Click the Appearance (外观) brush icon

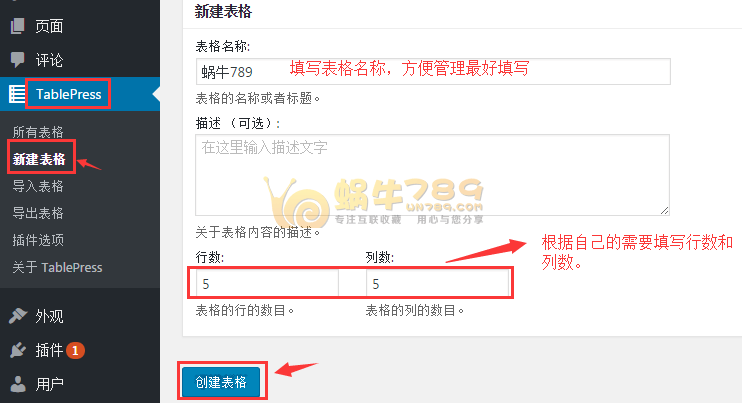18,315
